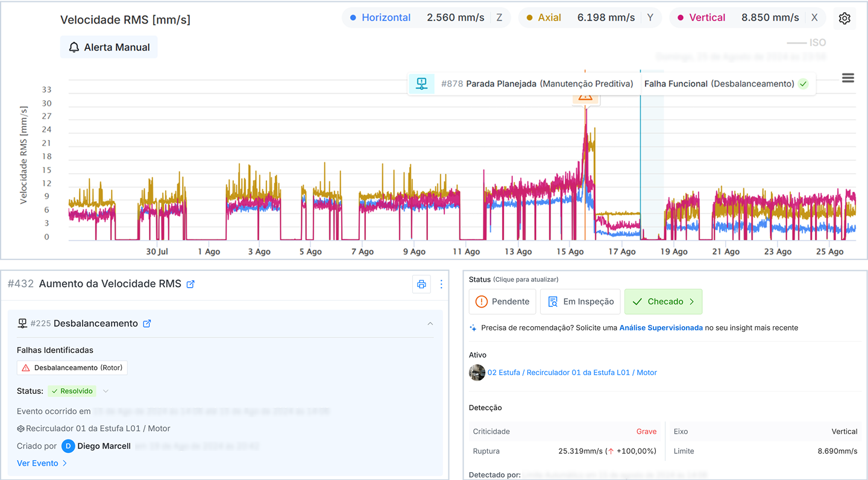Click the Recirculador 01 da Estufa L01 / Motor text in event card
Viewport: 868px width, 480px height.
pos(98,429)
